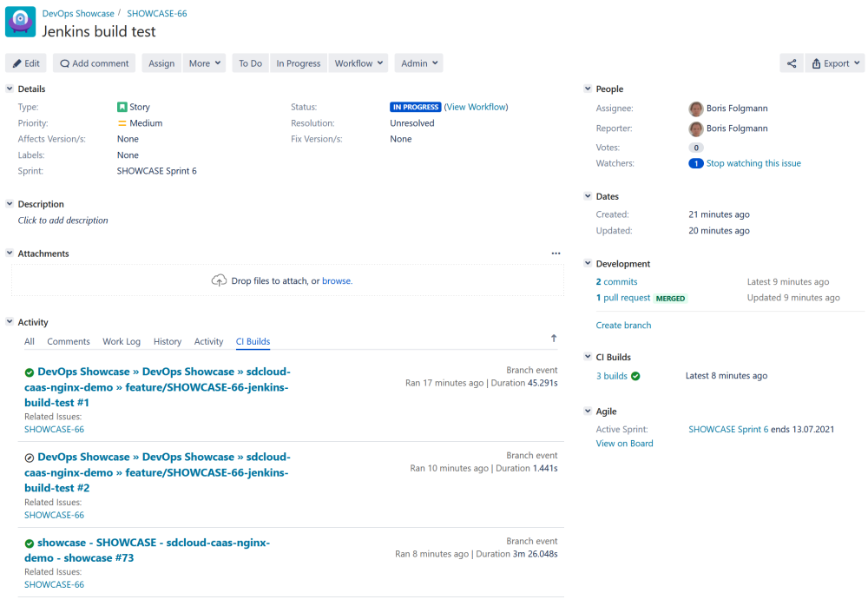
Task: Click the success icon for build-test #1
Action: tap(30, 372)
